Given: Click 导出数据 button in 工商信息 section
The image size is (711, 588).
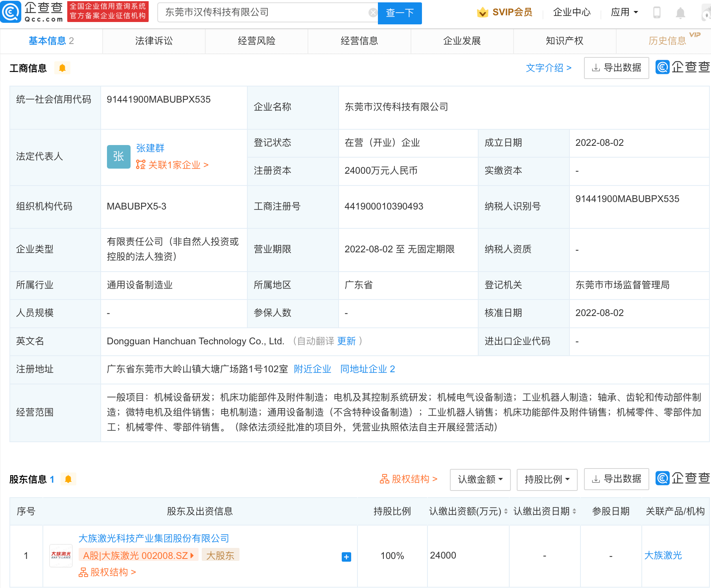Looking at the screenshot, I should point(616,68).
